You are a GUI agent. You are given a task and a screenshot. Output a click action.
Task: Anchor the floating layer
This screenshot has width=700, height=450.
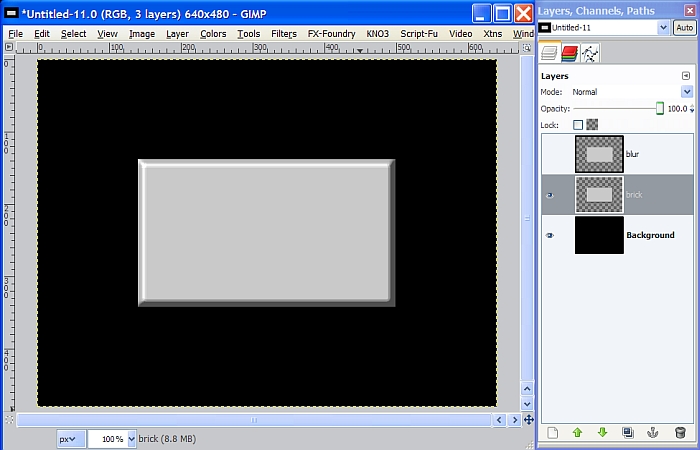click(654, 433)
